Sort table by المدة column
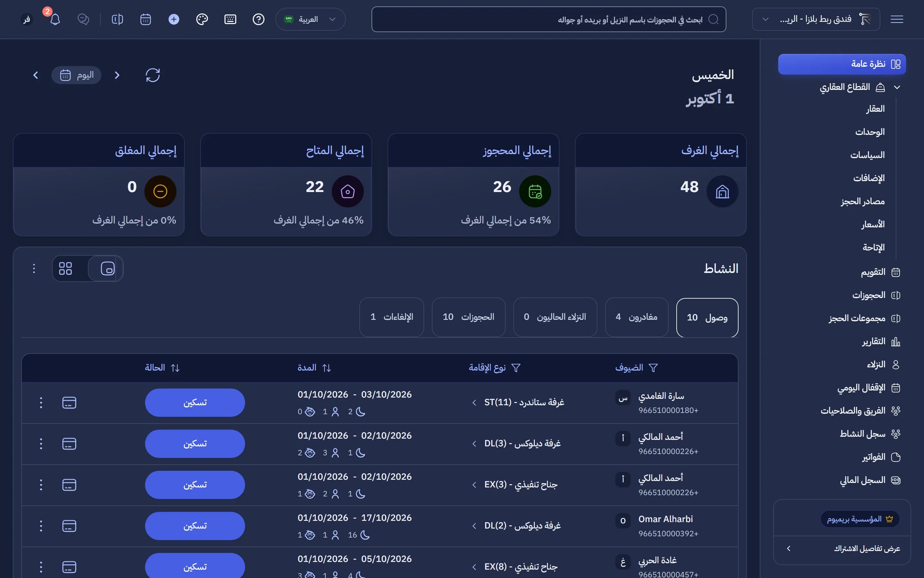Image resolution: width=924 pixels, height=578 pixels. [x=327, y=368]
